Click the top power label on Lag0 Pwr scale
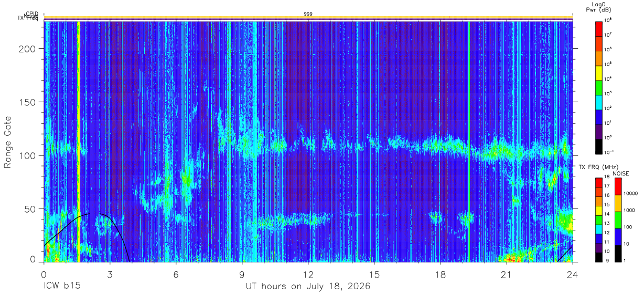Screen dimensions: 644x297 click(x=608, y=20)
